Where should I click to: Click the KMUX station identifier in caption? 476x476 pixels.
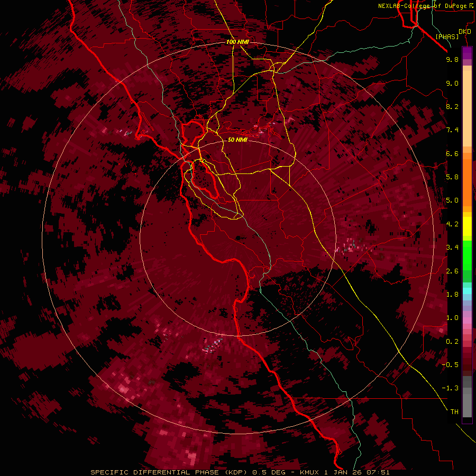pos(310,472)
